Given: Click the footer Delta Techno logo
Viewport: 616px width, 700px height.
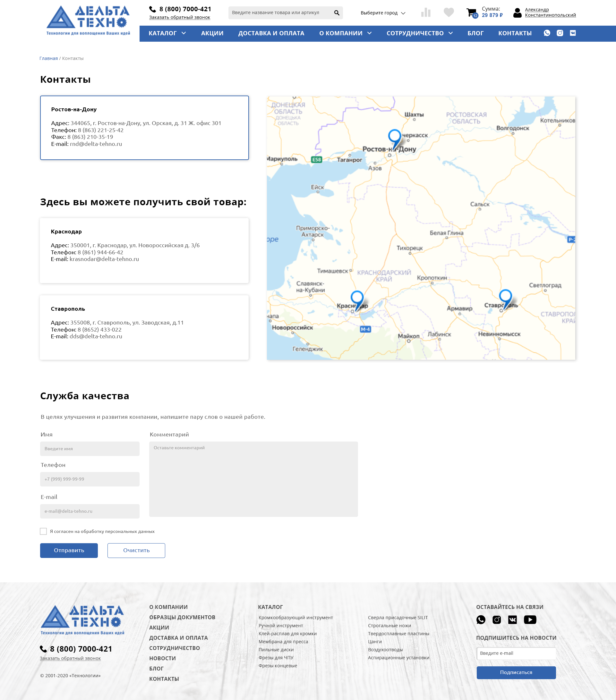Looking at the screenshot, I should [x=82, y=620].
